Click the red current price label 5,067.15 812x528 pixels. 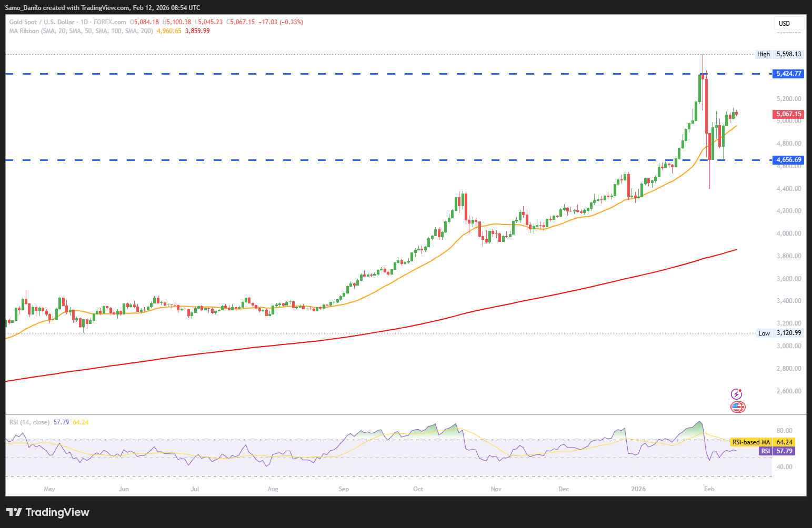pyautogui.click(x=788, y=114)
